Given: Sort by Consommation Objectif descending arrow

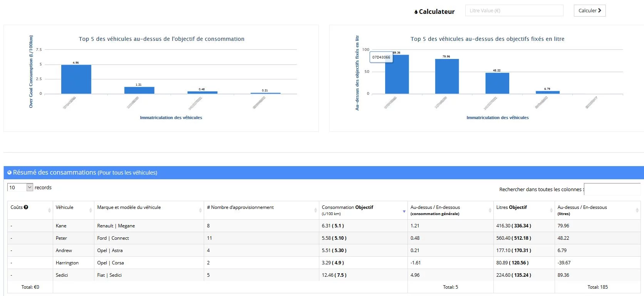Looking at the screenshot, I should coord(404,211).
